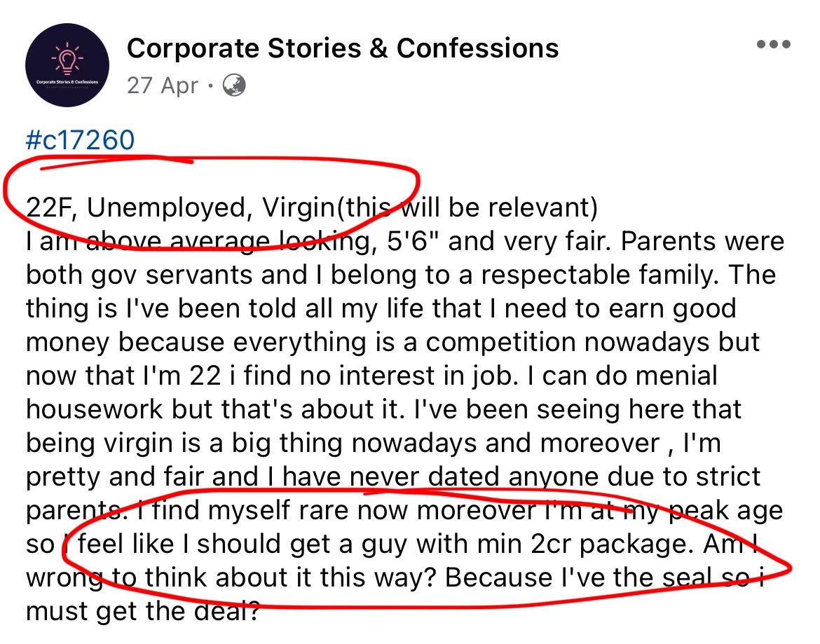The width and height of the screenshot is (820, 644).
Task: Visit the Corporate Stories & Confessions page name
Action: [x=343, y=48]
